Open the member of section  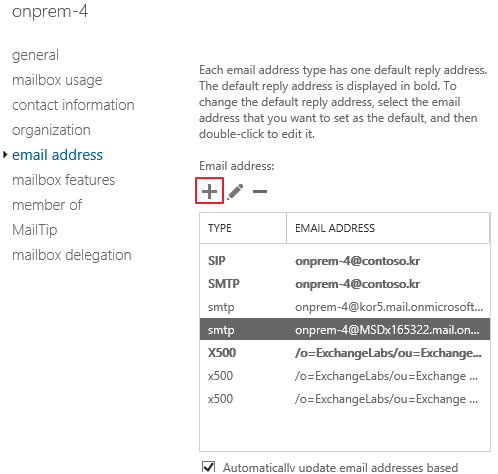coord(47,205)
